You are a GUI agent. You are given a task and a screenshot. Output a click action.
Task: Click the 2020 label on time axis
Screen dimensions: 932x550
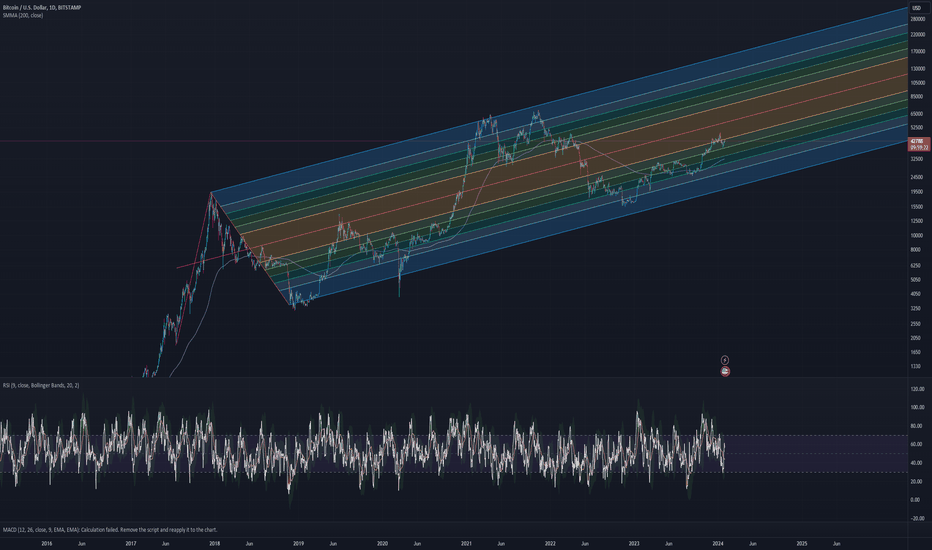tap(382, 543)
